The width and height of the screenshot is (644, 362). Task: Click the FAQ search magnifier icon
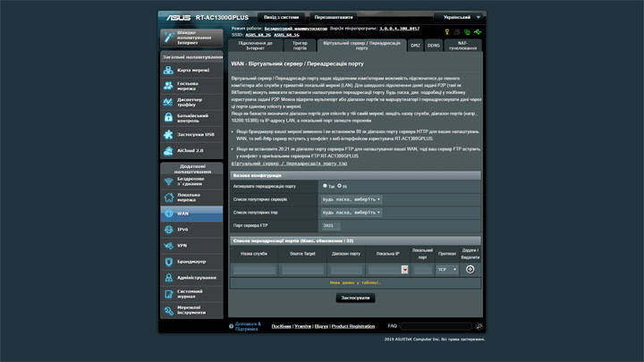pyautogui.click(x=479, y=326)
